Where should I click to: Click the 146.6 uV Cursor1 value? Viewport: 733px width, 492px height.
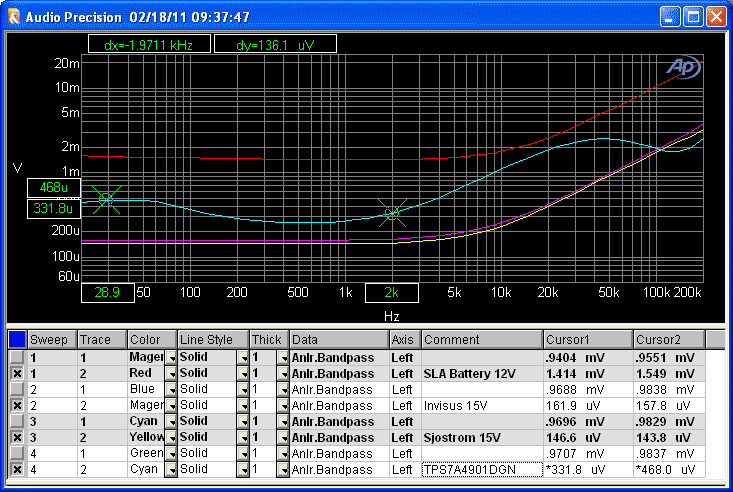click(x=575, y=437)
